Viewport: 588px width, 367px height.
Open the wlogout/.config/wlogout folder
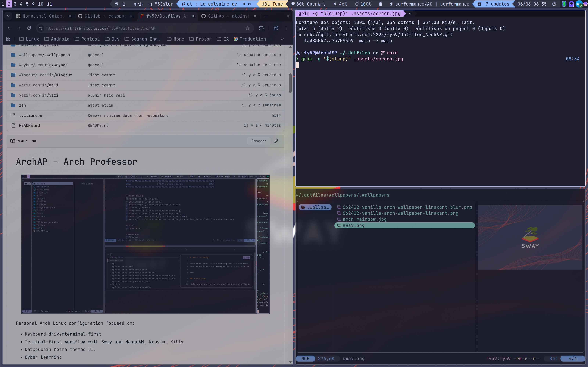pos(45,75)
